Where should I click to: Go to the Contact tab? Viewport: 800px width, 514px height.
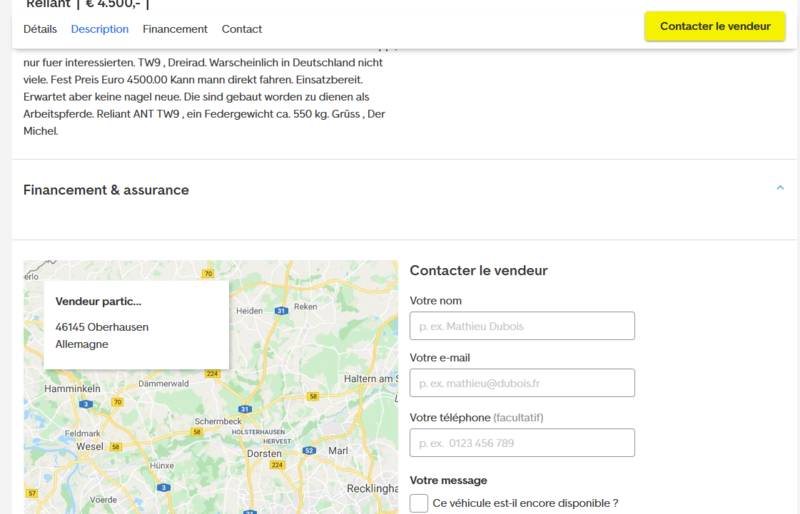[x=242, y=29]
